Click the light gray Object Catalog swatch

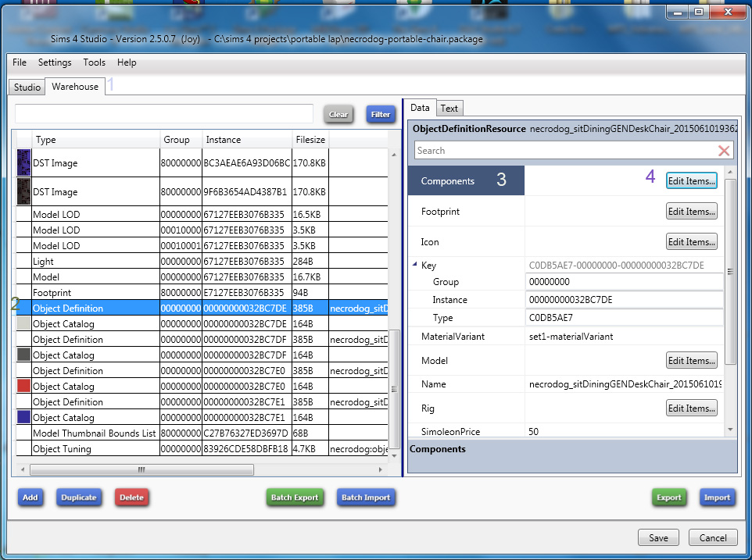coord(23,323)
